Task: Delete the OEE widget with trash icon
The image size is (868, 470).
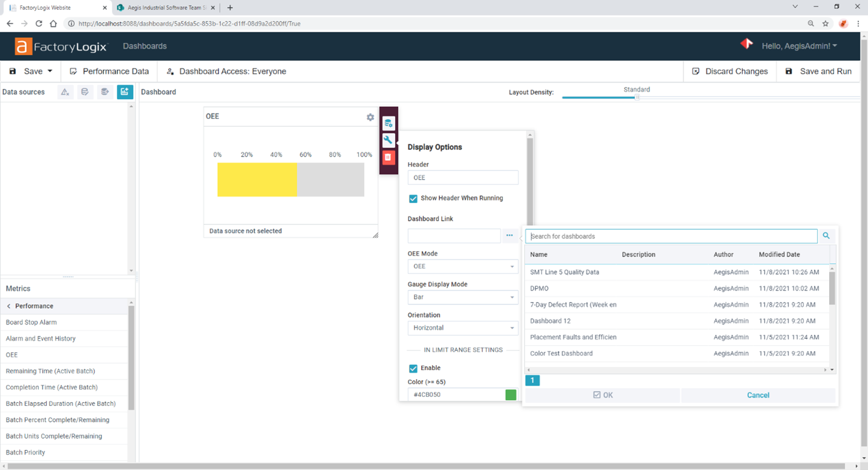Action: [388, 158]
